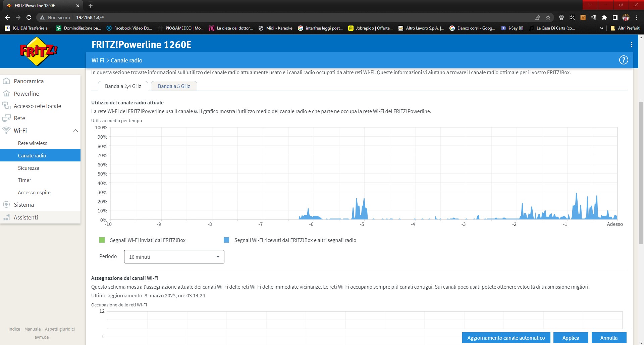Image resolution: width=644 pixels, height=345 pixels.
Task: Open Midi - Karaoke bookmark
Action: (x=275, y=28)
